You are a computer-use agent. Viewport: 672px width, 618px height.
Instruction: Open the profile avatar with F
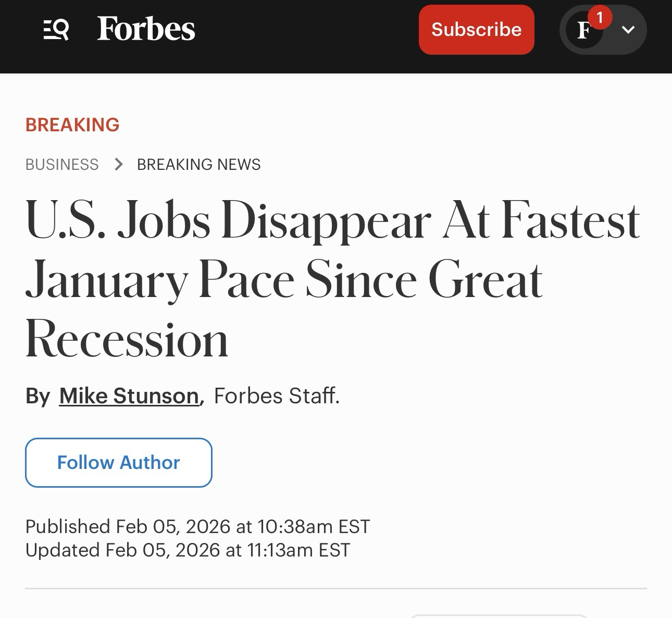click(x=583, y=31)
